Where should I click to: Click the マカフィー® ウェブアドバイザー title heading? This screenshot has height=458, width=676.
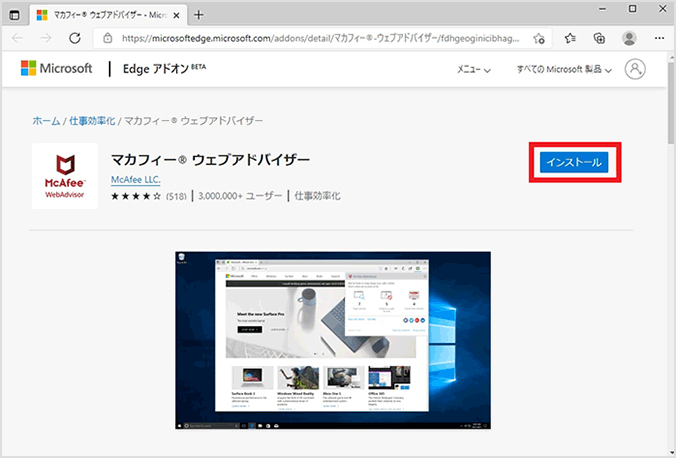pyautogui.click(x=210, y=160)
